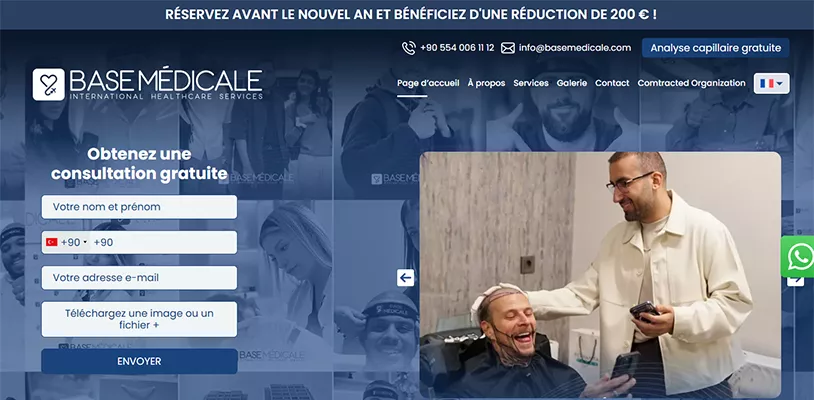Image resolution: width=814 pixels, height=400 pixels.
Task: Go to previous slide with left arrow
Action: (x=405, y=278)
